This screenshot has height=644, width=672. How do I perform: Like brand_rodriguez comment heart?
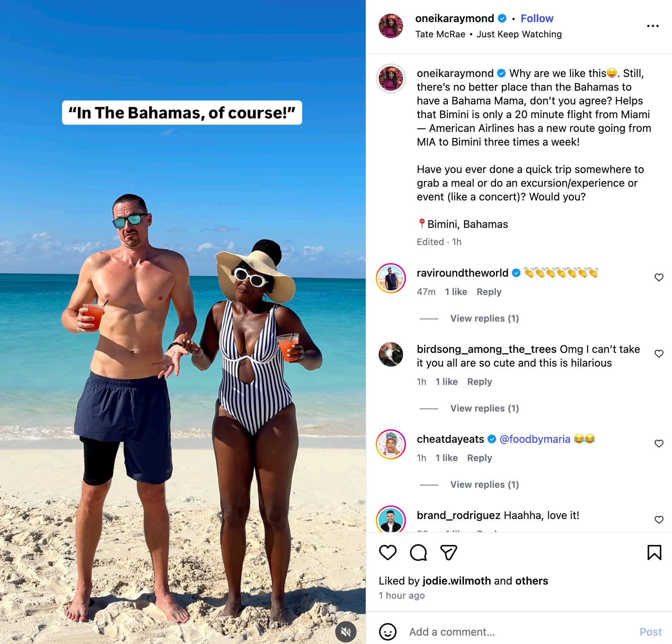click(x=659, y=520)
